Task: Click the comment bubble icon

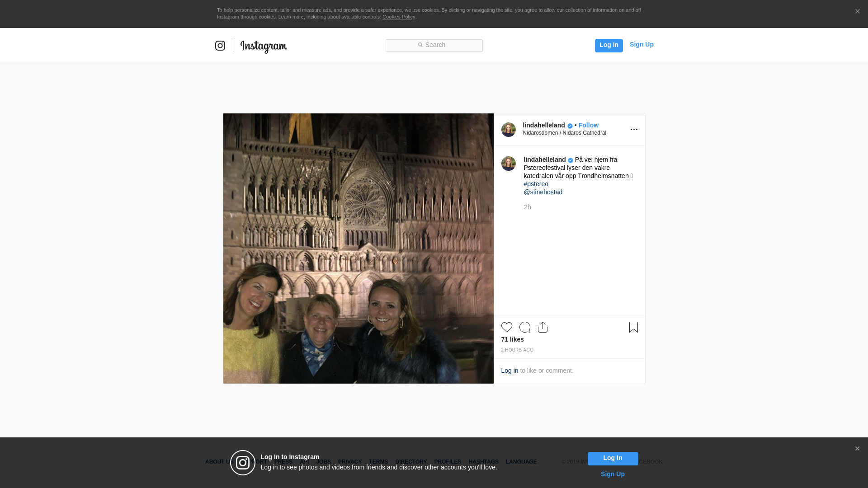Action: click(524, 327)
